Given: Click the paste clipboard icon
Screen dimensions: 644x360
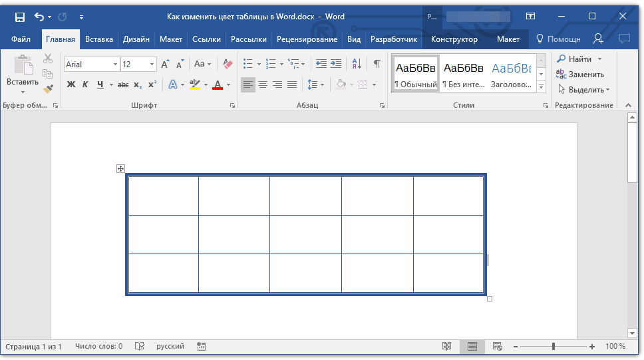Looking at the screenshot, I should coord(23,65).
